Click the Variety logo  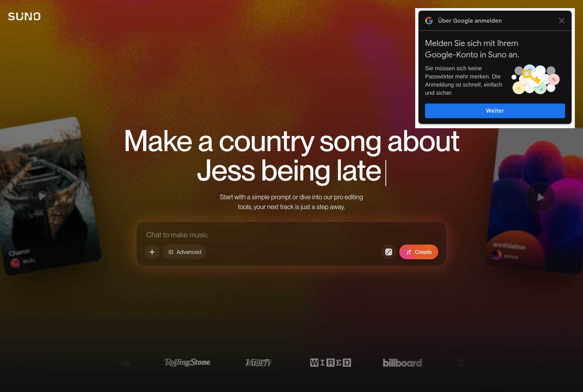point(258,363)
